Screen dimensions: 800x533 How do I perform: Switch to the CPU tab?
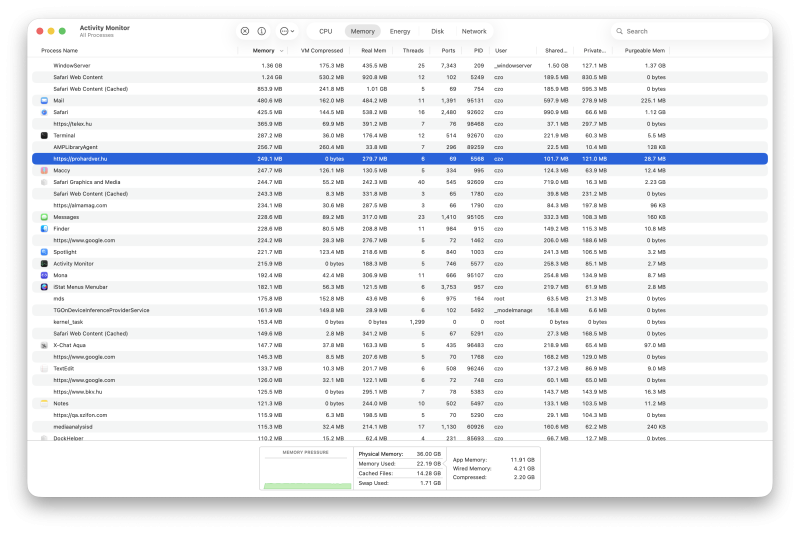pos(326,31)
